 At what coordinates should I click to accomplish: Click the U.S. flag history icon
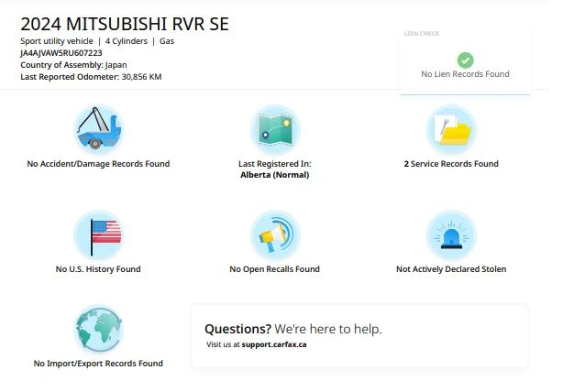[x=98, y=234]
